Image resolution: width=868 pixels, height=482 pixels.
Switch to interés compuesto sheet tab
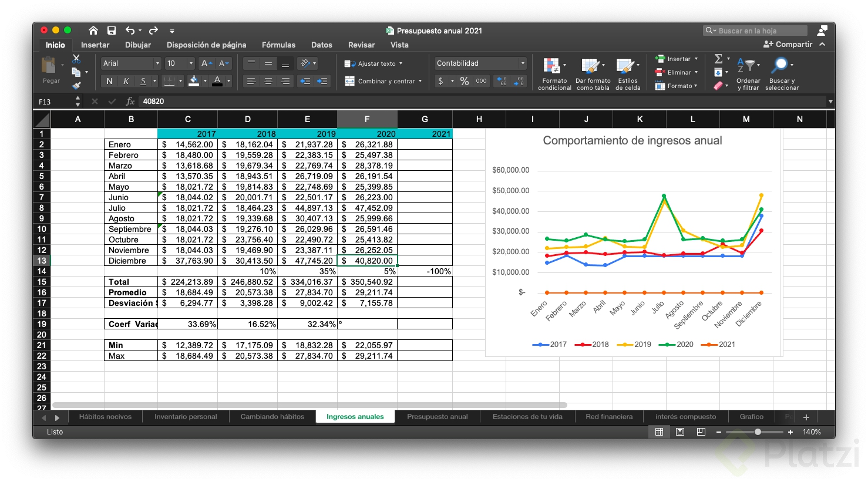tap(686, 417)
